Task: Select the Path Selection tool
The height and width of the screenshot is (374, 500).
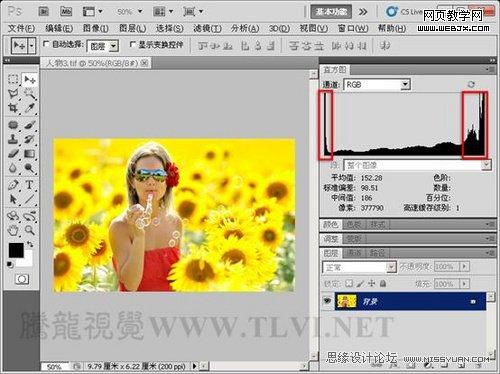Action: pos(13,199)
